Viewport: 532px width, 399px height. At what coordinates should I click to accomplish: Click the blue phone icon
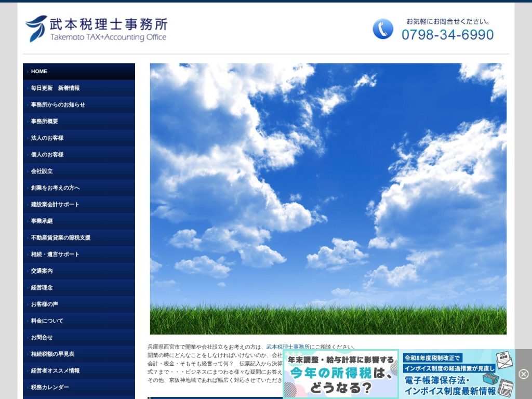[x=383, y=29]
